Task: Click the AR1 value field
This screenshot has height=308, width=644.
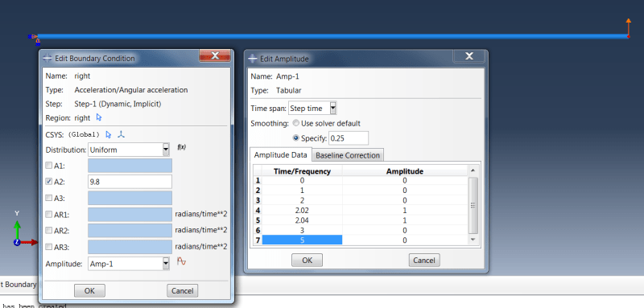Action: click(x=130, y=215)
